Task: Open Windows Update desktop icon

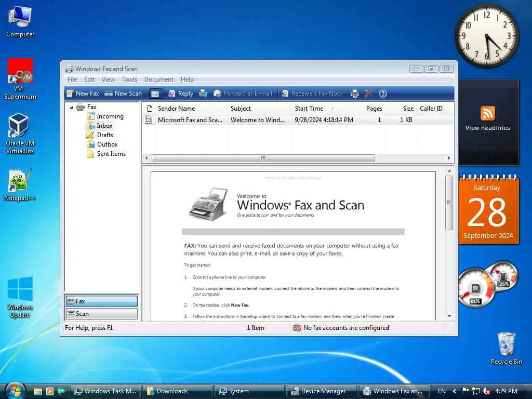Action: (x=20, y=297)
